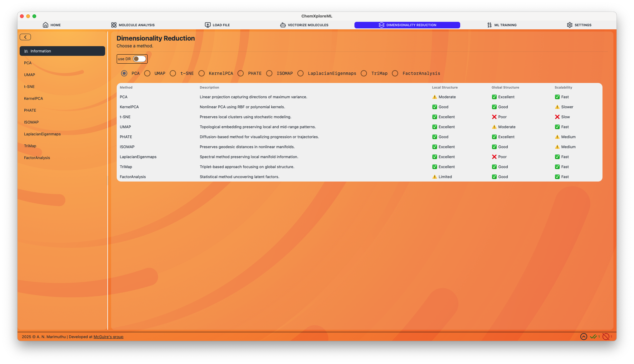Click the Global Structure column header
Image resolution: width=634 pixels, height=364 pixels.
click(x=505, y=88)
